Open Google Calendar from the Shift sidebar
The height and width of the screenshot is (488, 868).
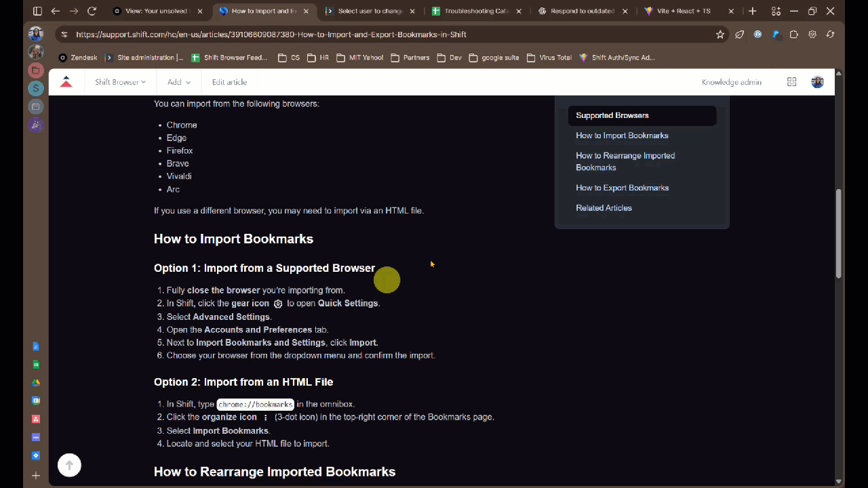(36, 401)
